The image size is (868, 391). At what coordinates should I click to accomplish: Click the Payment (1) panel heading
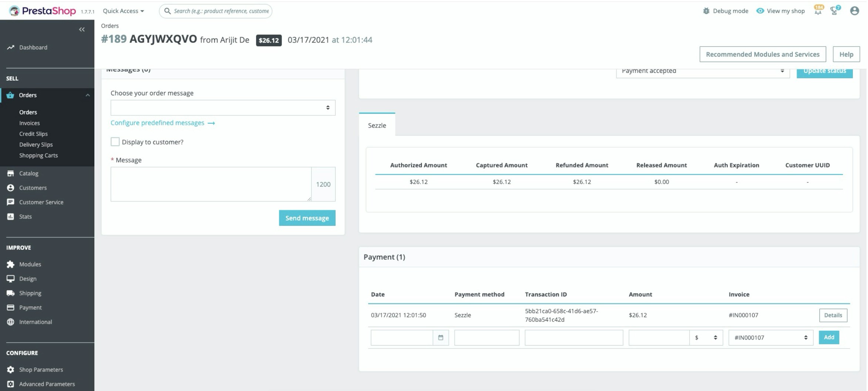(384, 257)
